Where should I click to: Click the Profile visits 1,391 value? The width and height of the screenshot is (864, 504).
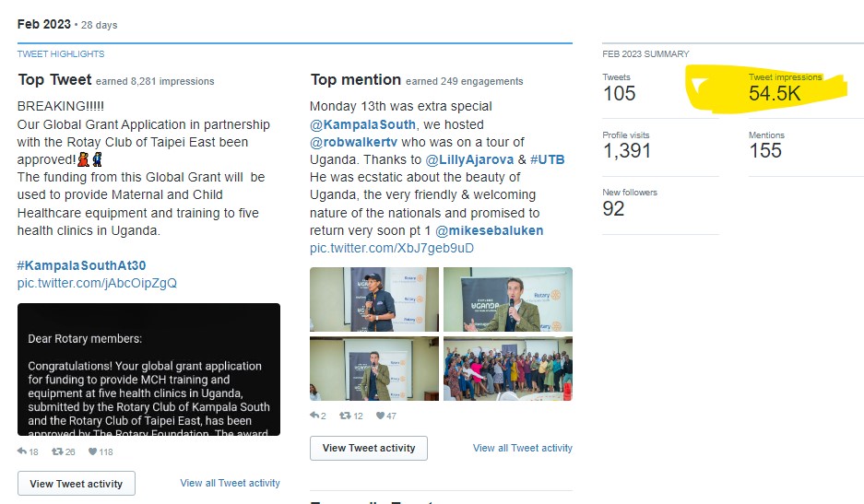tap(627, 151)
